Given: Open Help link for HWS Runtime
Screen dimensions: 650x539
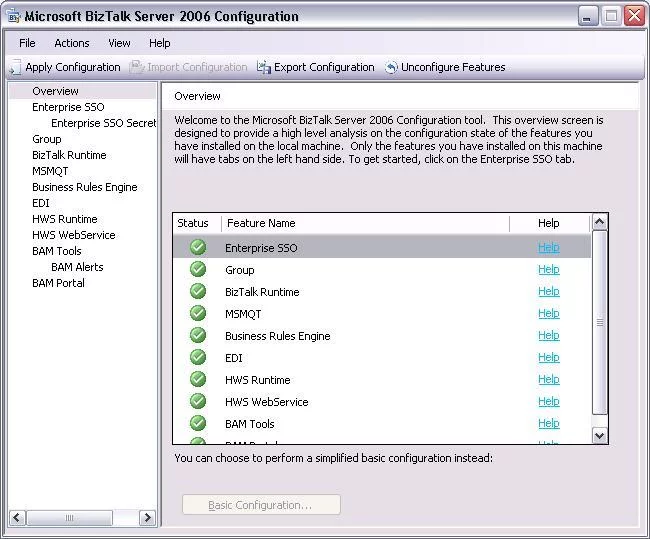Looking at the screenshot, I should coord(549,379).
